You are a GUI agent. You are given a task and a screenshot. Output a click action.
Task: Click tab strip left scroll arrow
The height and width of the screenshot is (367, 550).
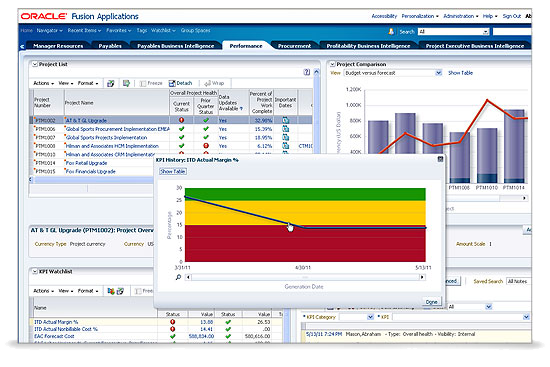22,46
